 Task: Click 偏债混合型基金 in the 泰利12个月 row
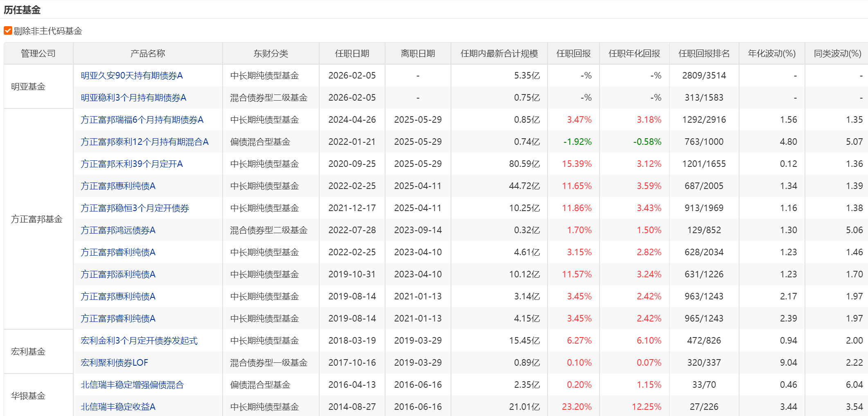click(x=260, y=142)
